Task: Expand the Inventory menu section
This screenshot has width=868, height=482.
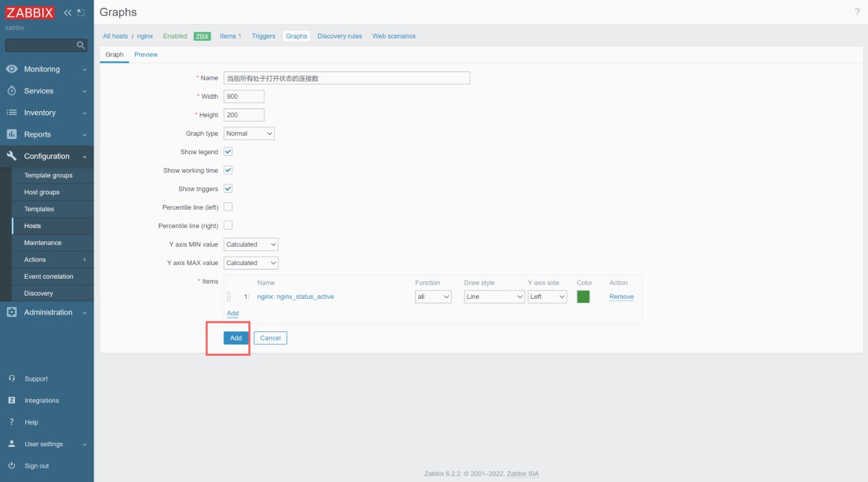Action: pos(85,113)
